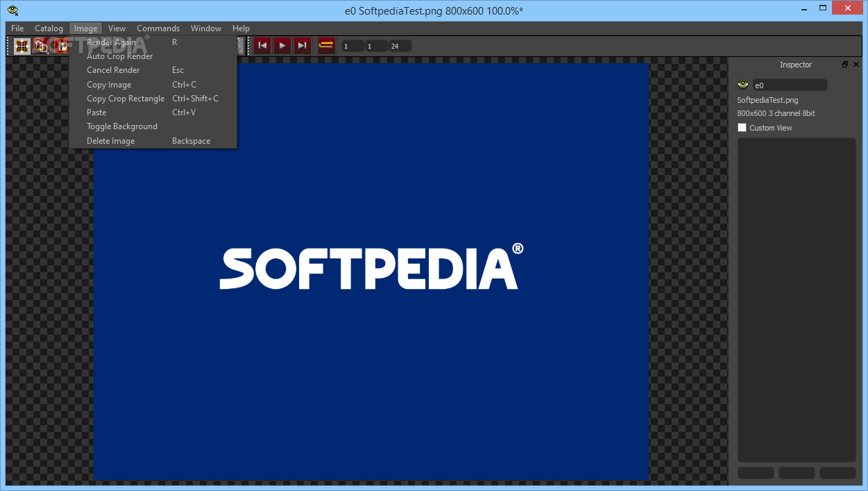This screenshot has height=491, width=868.
Task: Minimize the application window
Action: [803, 8]
